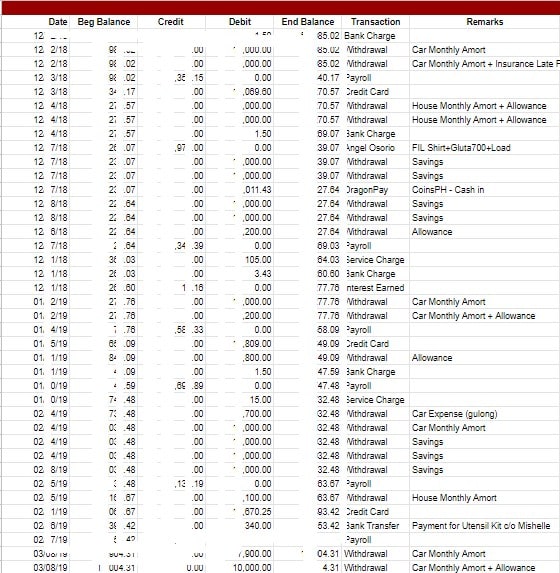560x573 pixels.
Task: Select the credit cell ending in .39
Action: pyautogui.click(x=171, y=246)
